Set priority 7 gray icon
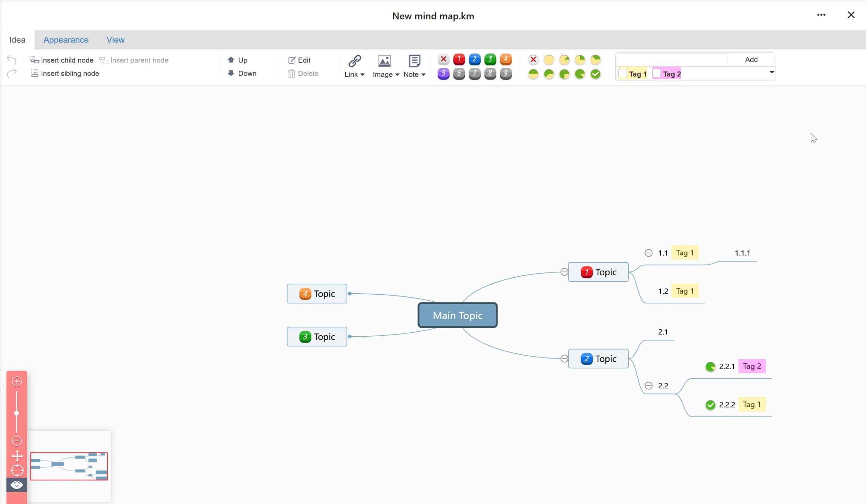 point(475,74)
